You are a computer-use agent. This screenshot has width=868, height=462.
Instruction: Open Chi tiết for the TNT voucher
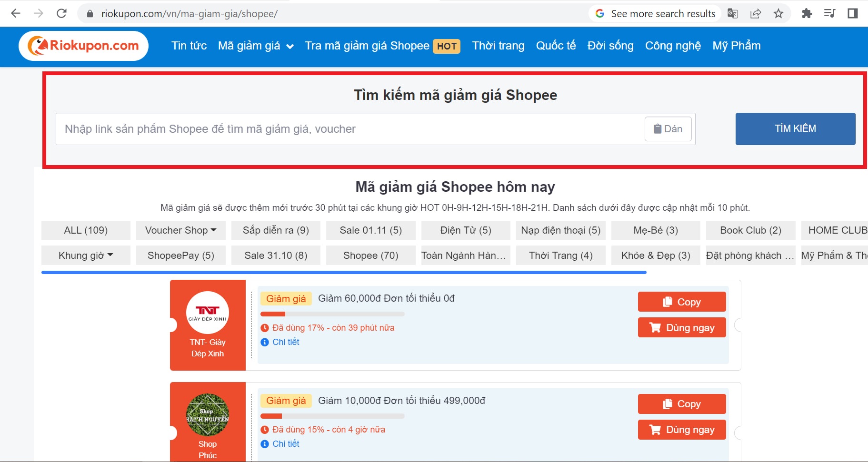pos(286,342)
